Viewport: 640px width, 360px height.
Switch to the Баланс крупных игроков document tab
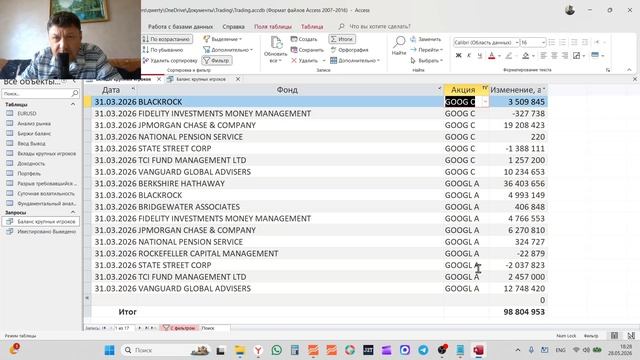point(201,79)
